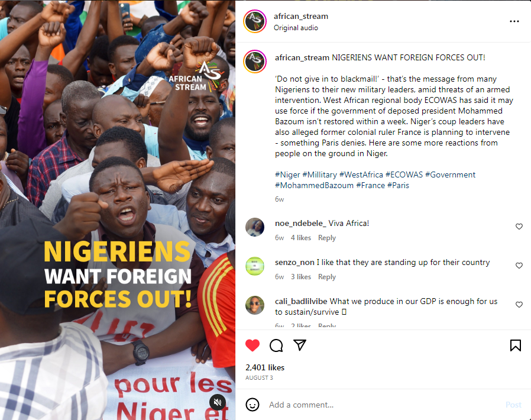Open the emoji picker smiley icon
The width and height of the screenshot is (531, 420).
coord(252,405)
